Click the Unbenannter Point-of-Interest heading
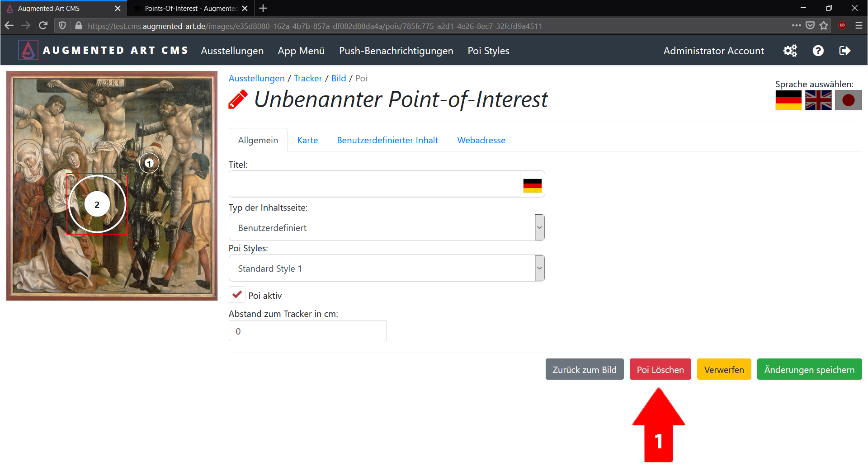Screen dimensions: 868x471 (401, 99)
